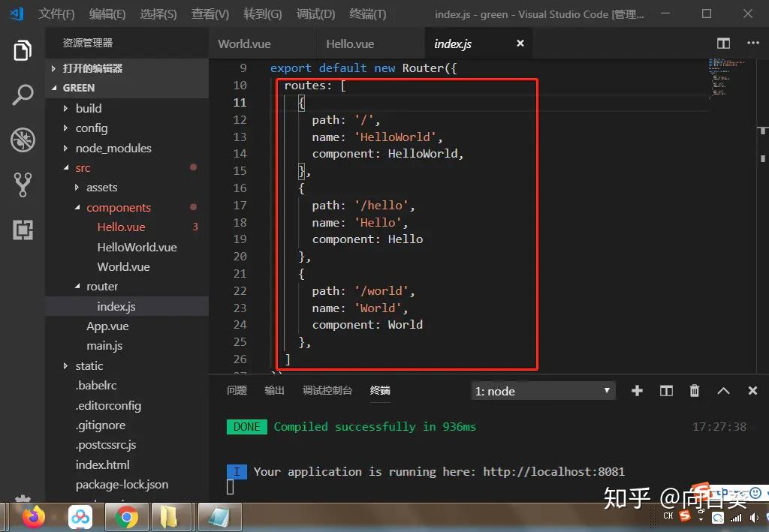Open World.vue in the file tree

tap(124, 267)
